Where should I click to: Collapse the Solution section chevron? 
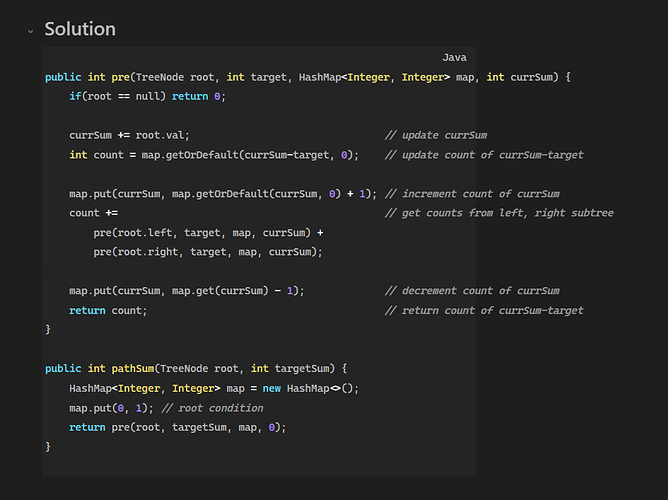tap(30, 31)
